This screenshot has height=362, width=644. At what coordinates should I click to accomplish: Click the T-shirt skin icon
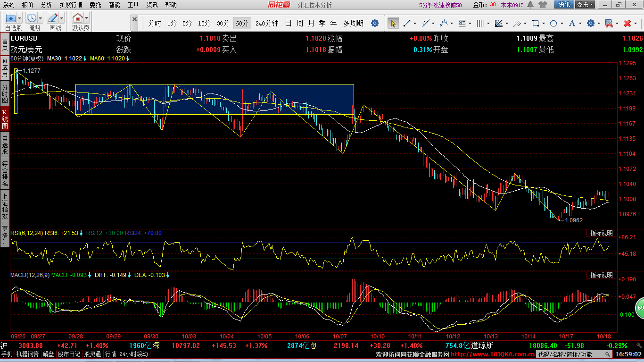[543, 5]
